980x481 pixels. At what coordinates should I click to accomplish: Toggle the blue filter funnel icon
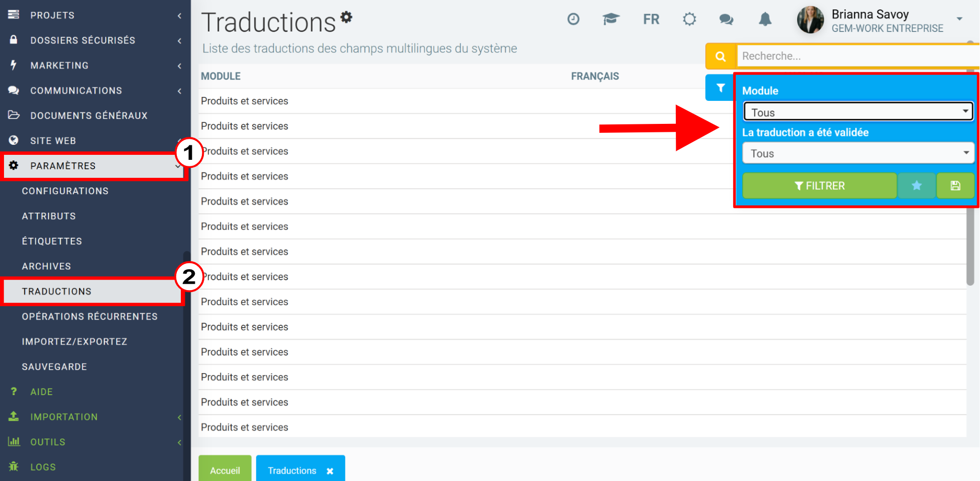(720, 88)
